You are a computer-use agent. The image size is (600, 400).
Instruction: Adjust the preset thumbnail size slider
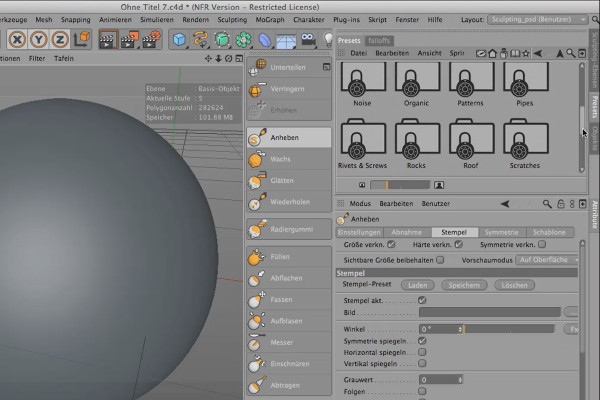pyautogui.click(x=400, y=185)
